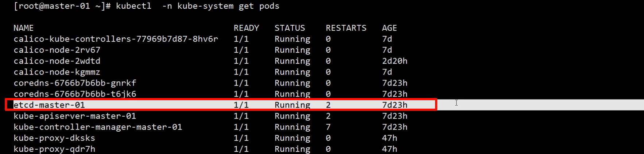644x154 pixels.
Task: Click the calico-node-2rv67 pod name
Action: tap(57, 50)
